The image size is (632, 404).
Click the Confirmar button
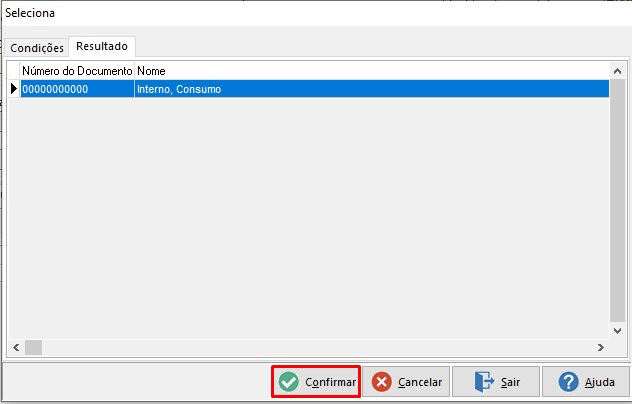[x=316, y=381]
